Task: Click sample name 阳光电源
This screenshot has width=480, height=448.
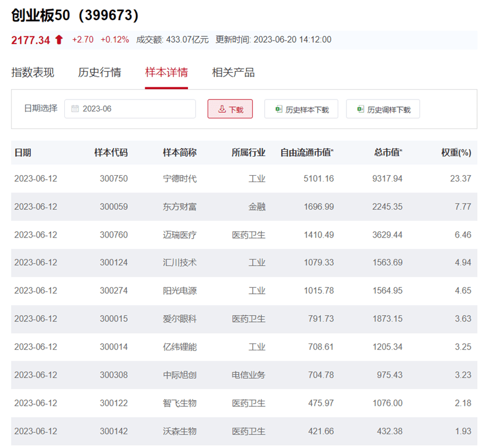Action: pyautogui.click(x=180, y=291)
